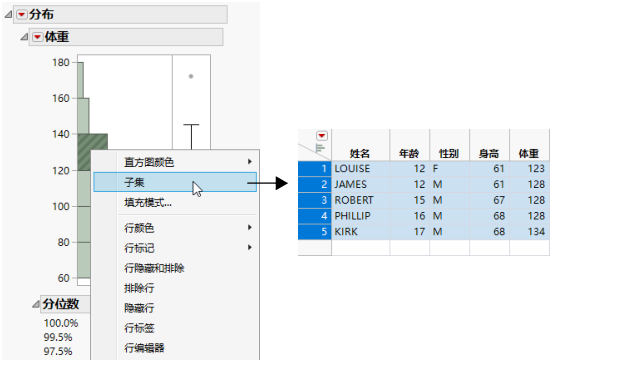
Task: Collapse the 体重 section with gray disclosure triangle
Action: 24,37
